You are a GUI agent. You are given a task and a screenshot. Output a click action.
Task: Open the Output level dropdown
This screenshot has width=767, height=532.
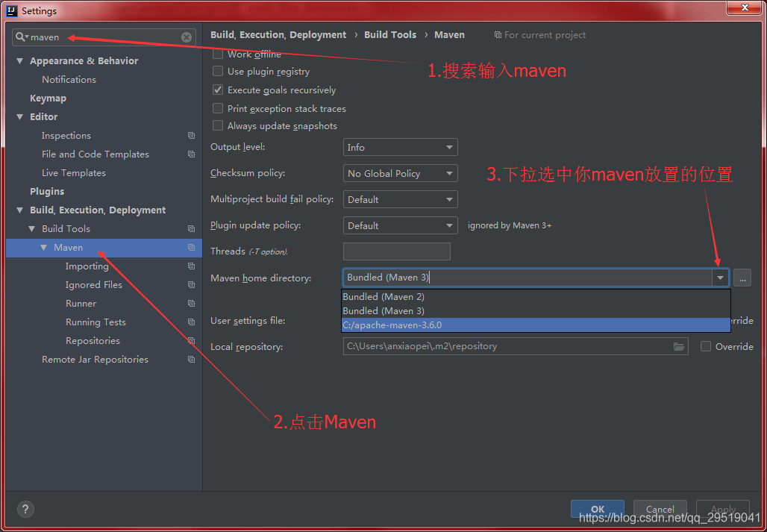point(400,147)
